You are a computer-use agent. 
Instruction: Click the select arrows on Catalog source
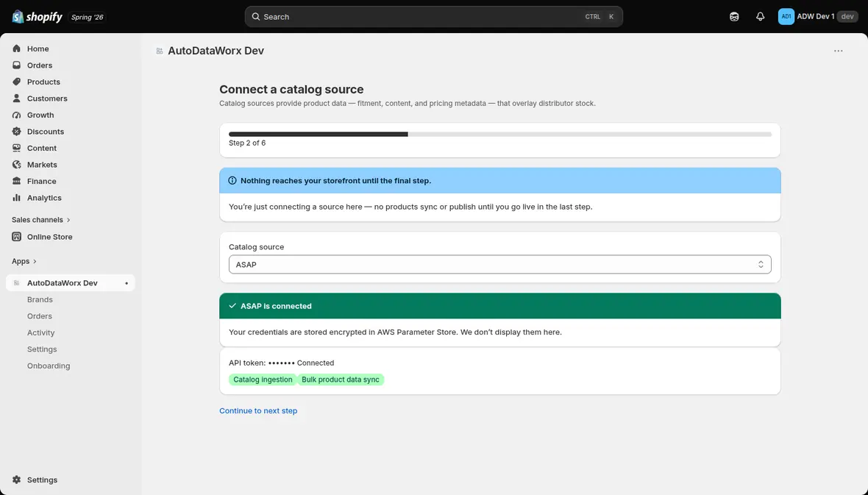click(x=761, y=265)
